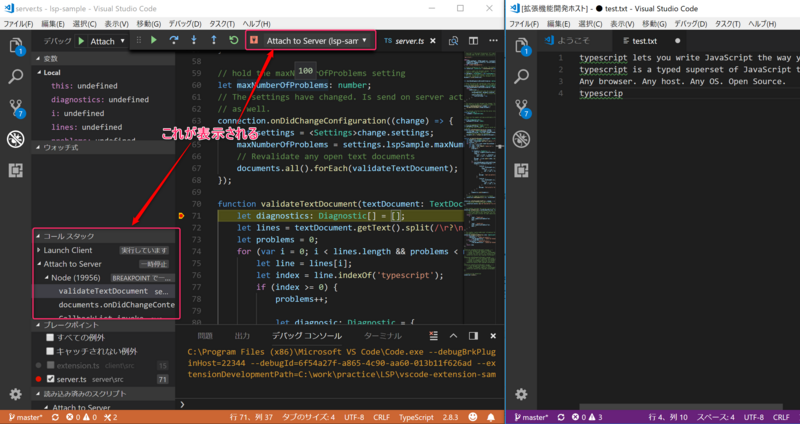Open 表示(V) menu in right window
This screenshot has width=800, height=424.
pyautogui.click(x=622, y=24)
